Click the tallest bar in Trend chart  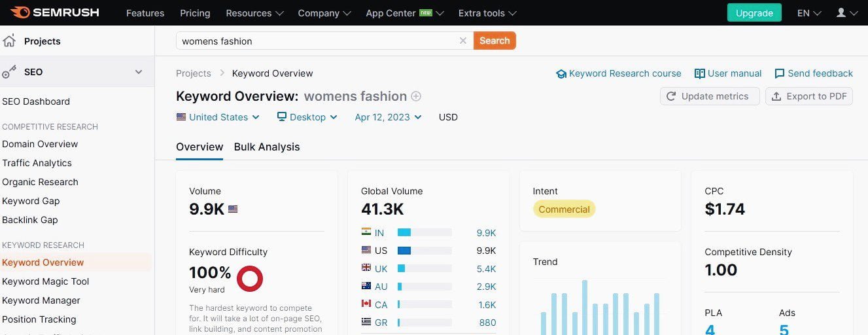click(585, 308)
